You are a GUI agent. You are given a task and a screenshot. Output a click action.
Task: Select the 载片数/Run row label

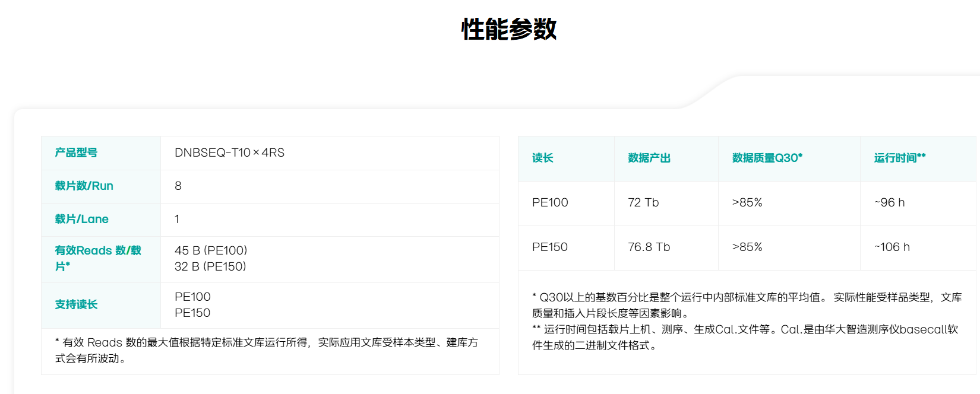pos(84,186)
